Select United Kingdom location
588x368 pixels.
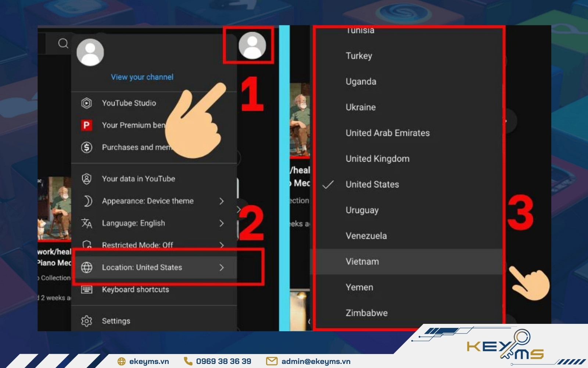click(x=406, y=159)
